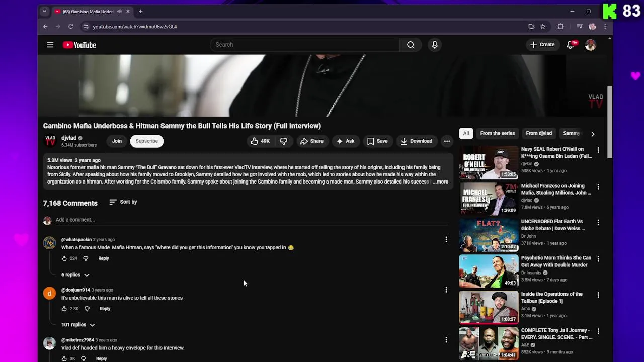This screenshot has width=644, height=362.
Task: Open options menu for @miketrez7984 comment
Action: pos(446,340)
